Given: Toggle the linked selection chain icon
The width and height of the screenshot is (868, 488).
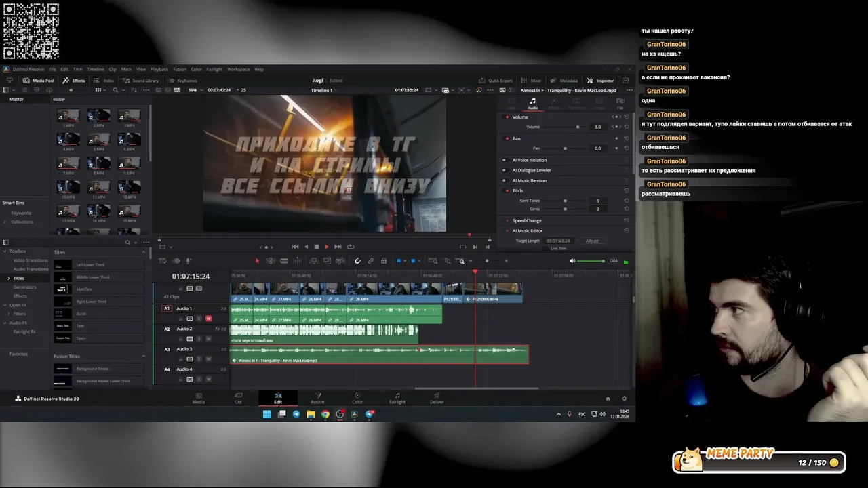Looking at the screenshot, I should coord(371,261).
